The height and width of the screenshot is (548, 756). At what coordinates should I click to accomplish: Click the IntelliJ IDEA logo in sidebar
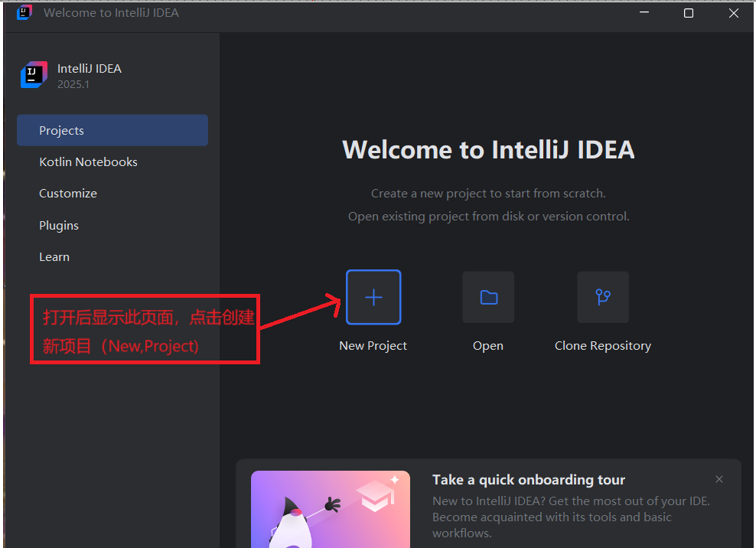[x=34, y=75]
